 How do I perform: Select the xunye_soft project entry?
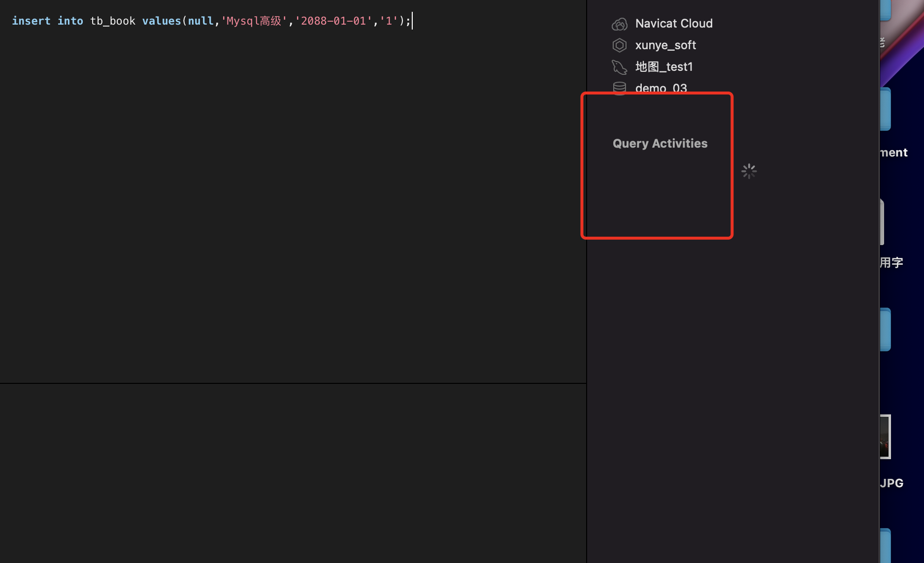pos(665,45)
